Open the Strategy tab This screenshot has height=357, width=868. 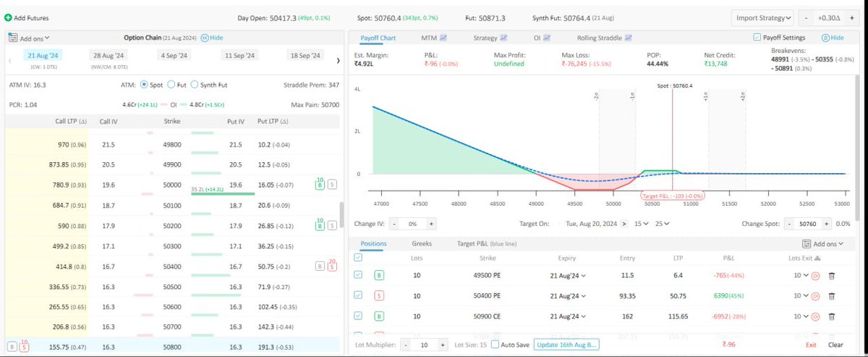(490, 37)
